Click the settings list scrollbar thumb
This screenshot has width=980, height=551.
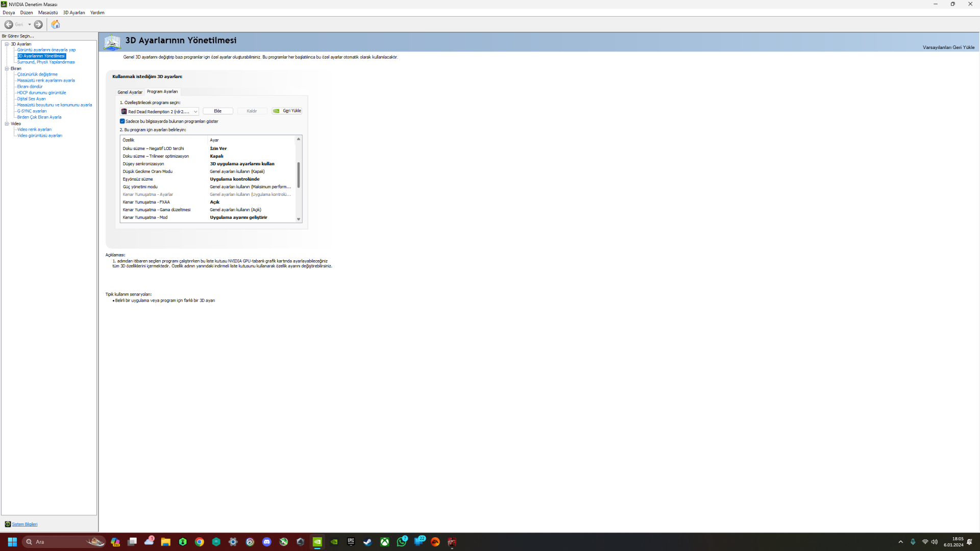click(298, 174)
